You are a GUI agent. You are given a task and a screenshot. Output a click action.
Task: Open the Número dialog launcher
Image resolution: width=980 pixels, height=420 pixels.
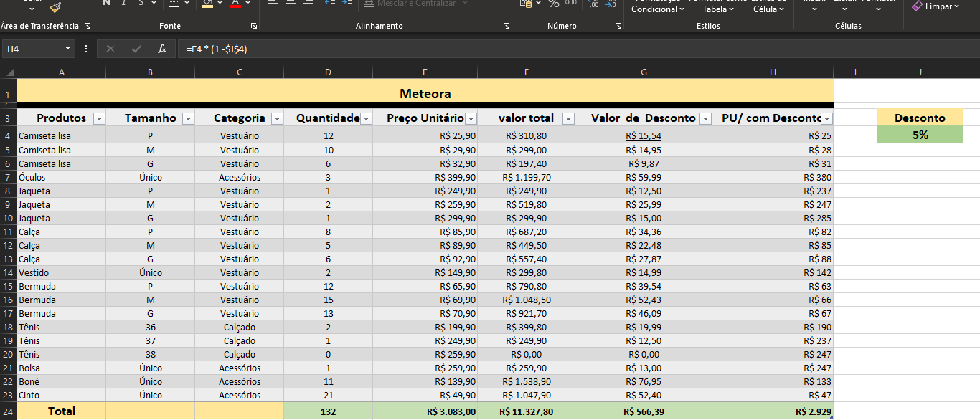[618, 26]
